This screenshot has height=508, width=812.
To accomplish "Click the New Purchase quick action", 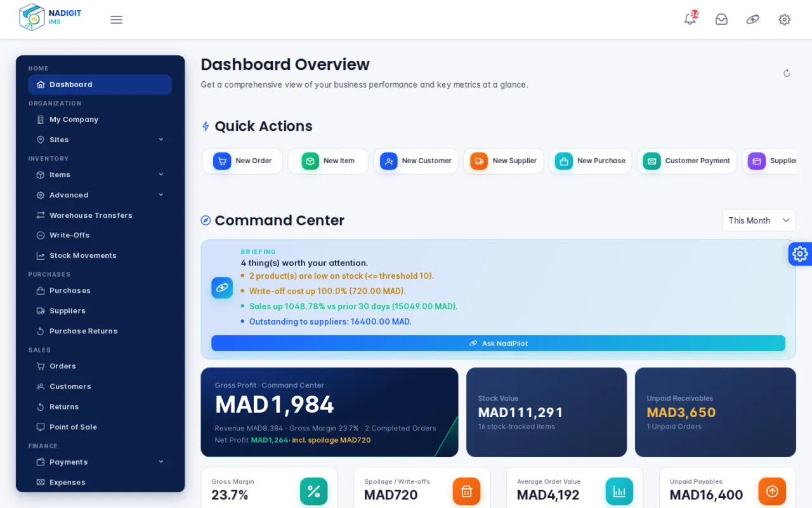I will pyautogui.click(x=591, y=161).
